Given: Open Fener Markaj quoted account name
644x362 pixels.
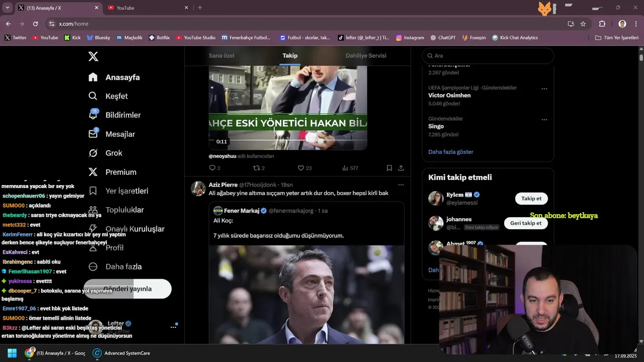Looking at the screenshot, I should tap(242, 211).
